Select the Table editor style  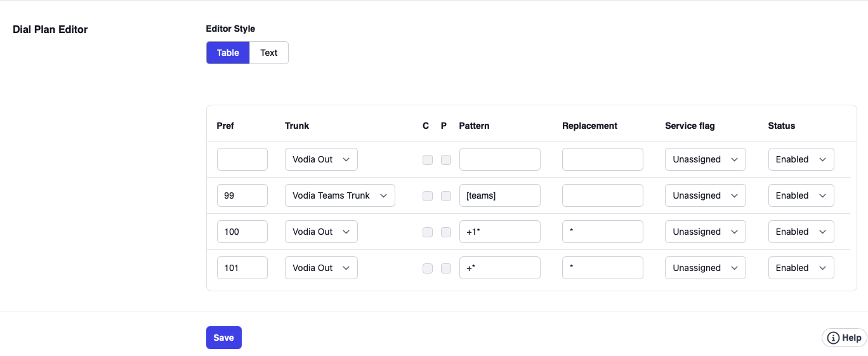[228, 53]
